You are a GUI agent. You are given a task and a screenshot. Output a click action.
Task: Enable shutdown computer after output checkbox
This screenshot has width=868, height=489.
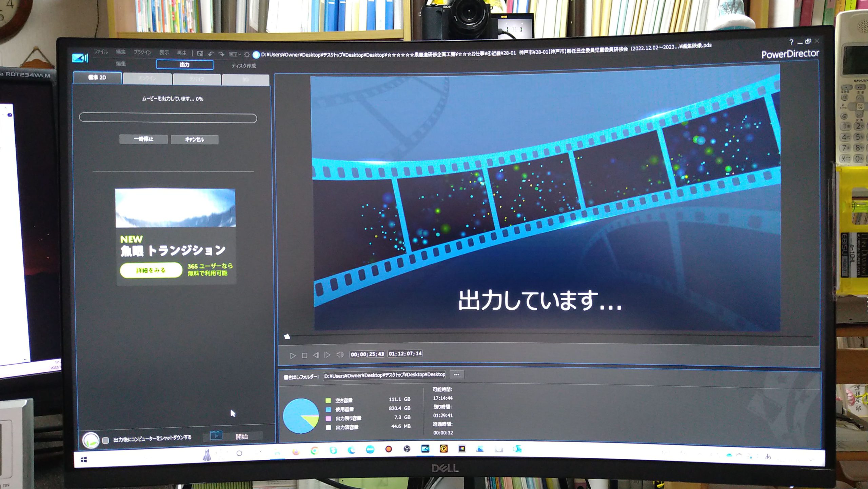point(105,440)
